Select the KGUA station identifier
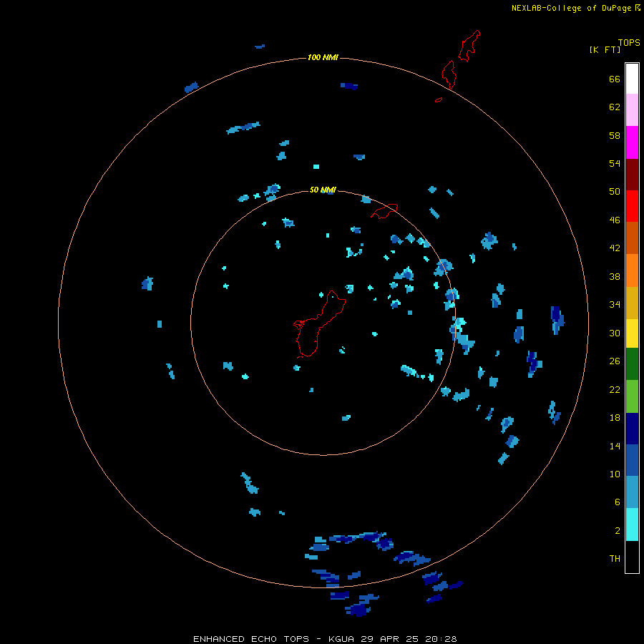 [342, 639]
